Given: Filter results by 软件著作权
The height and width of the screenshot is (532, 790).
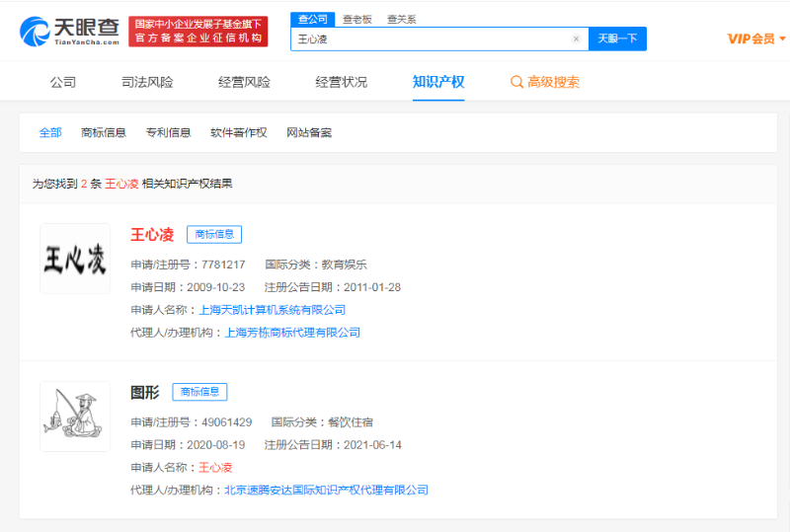Looking at the screenshot, I should 238,132.
